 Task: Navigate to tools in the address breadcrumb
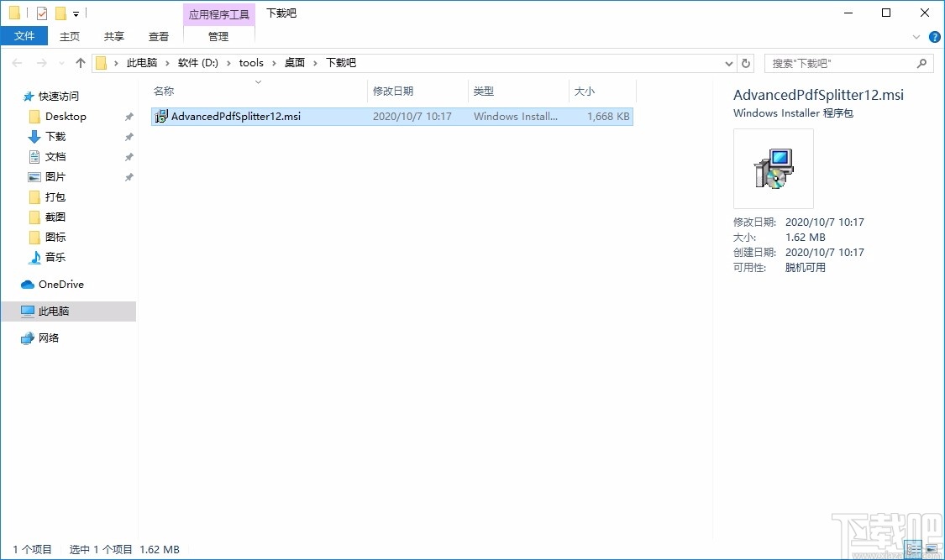click(x=251, y=62)
